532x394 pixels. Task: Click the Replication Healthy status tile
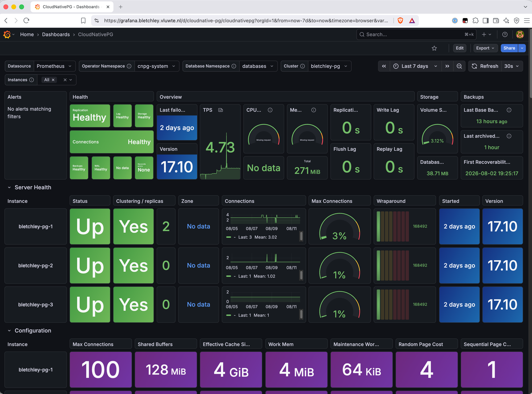click(x=90, y=116)
